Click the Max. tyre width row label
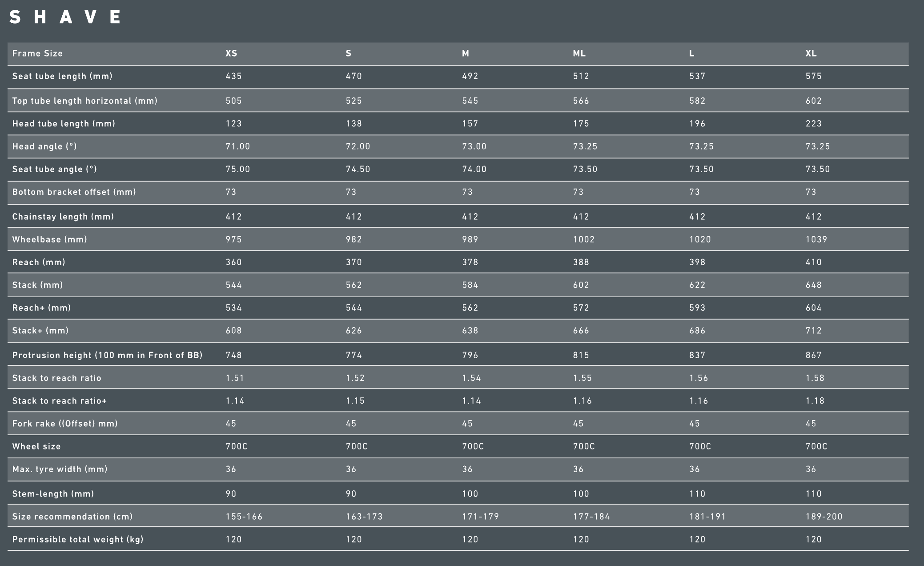Viewport: 924px width, 566px height. (x=60, y=469)
